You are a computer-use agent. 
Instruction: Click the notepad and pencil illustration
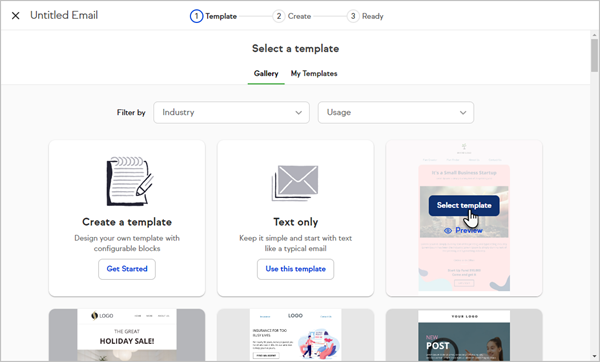129,181
